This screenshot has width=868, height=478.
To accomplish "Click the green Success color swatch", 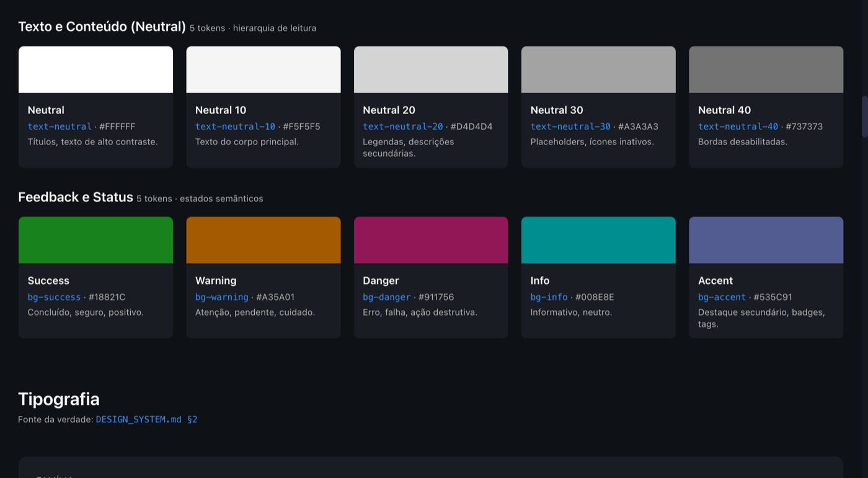I will coord(95,240).
